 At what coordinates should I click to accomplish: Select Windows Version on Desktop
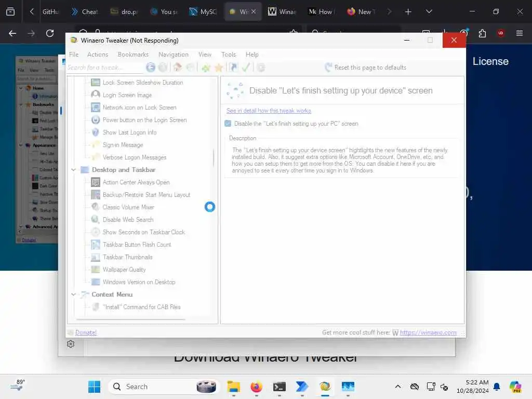[139, 282]
